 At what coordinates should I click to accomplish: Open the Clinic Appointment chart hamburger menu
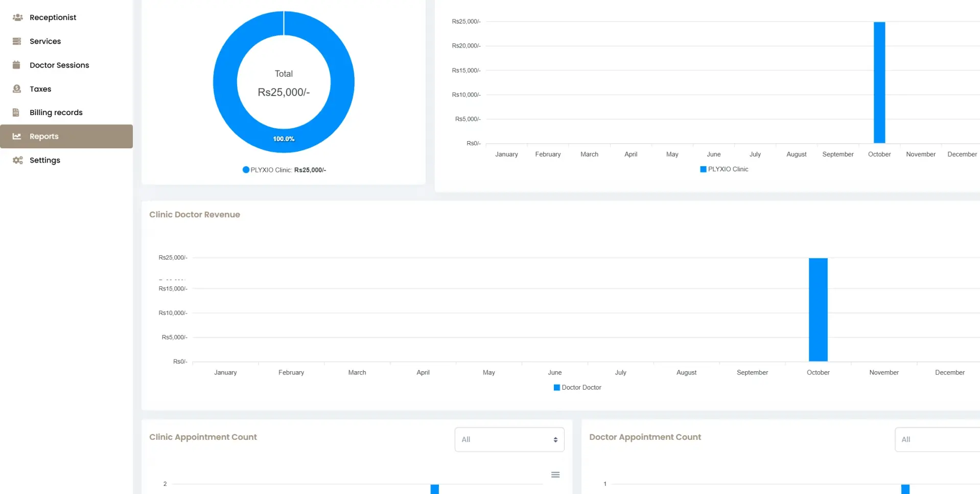[555, 475]
